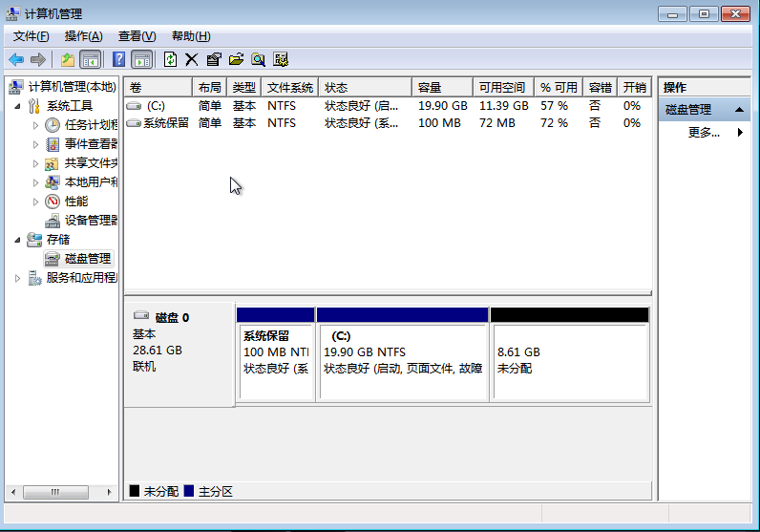Screen dimensions: 760x532
Task: Sort volumes by 容量 column header
Action: point(441,87)
